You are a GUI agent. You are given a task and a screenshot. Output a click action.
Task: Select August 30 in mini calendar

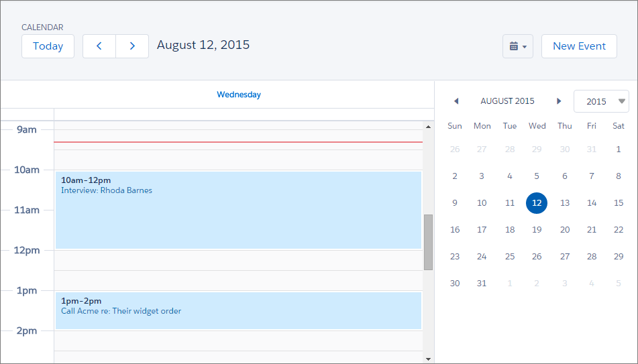point(455,284)
